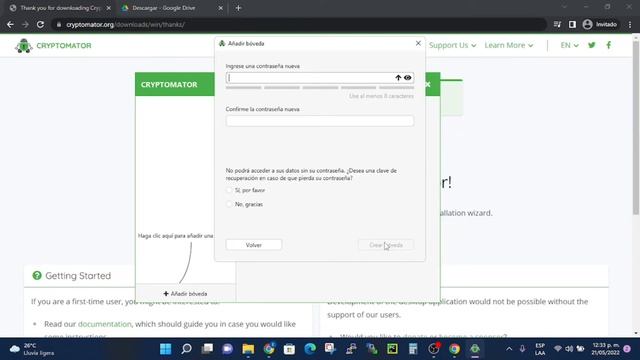Click the Cryptomator robot logo on website

pyautogui.click(x=24, y=46)
